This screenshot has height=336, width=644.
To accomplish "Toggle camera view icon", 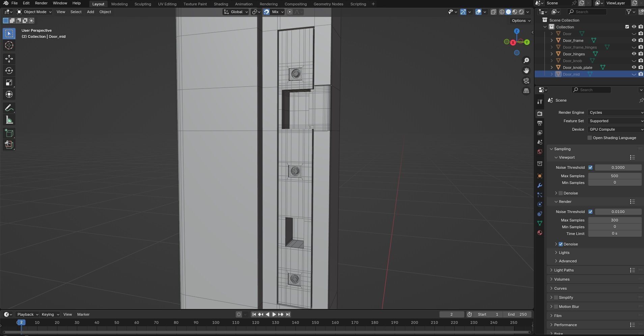I will 526,81.
